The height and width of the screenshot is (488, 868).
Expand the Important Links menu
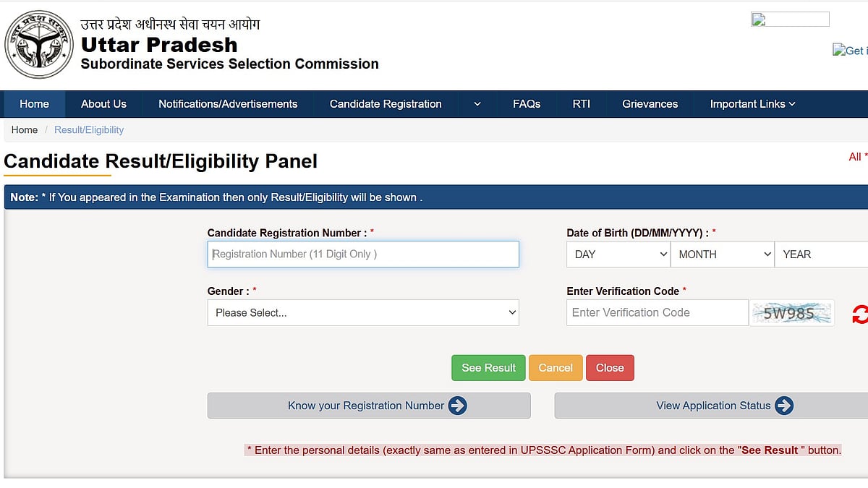coord(752,103)
